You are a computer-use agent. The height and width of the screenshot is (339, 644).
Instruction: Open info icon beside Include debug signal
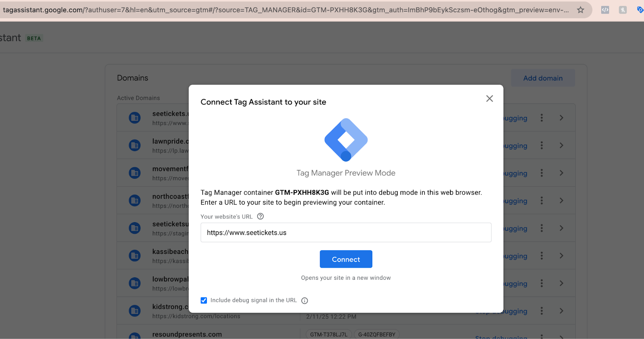pyautogui.click(x=305, y=301)
